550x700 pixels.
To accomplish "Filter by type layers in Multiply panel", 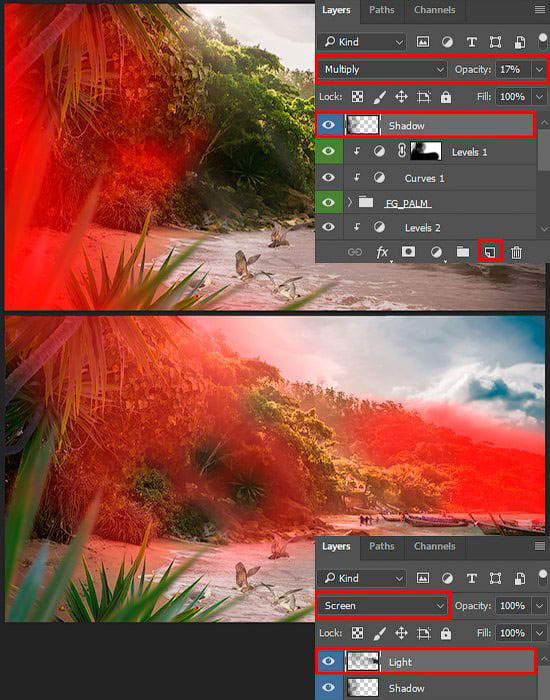I will [x=471, y=42].
